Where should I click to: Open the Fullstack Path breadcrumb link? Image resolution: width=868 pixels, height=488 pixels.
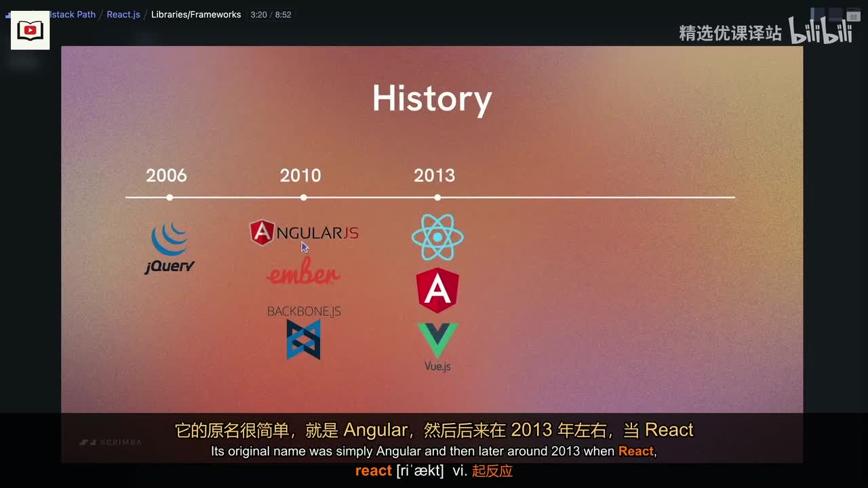pos(72,14)
